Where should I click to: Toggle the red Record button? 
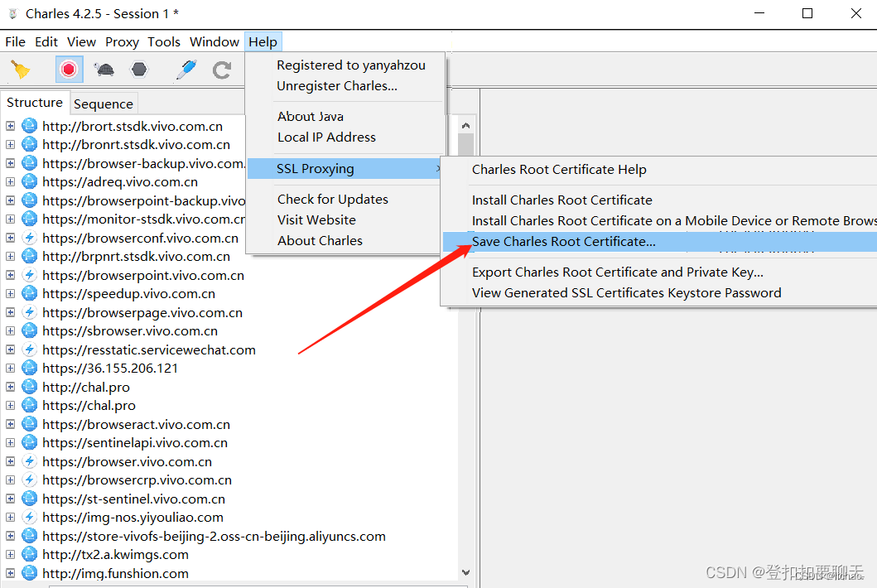pyautogui.click(x=70, y=70)
